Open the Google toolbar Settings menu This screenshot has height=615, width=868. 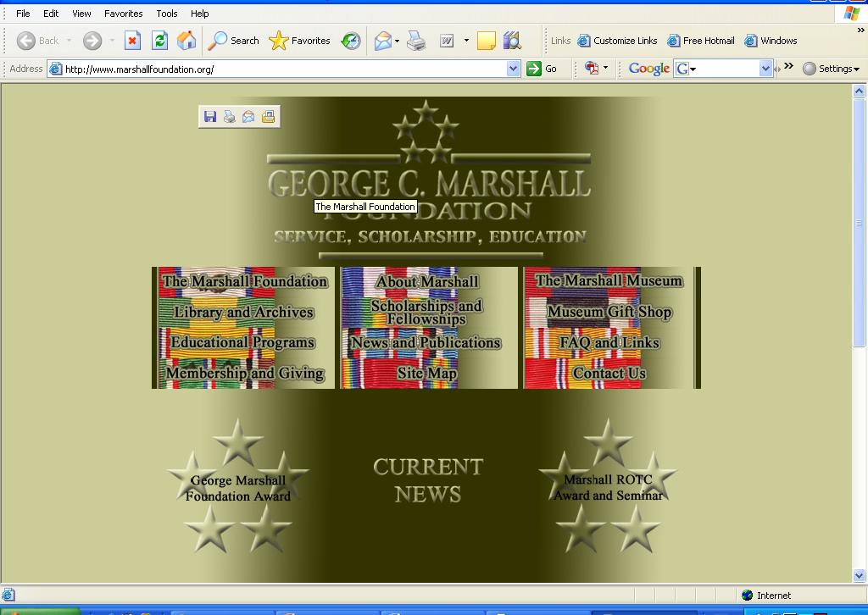click(x=831, y=69)
